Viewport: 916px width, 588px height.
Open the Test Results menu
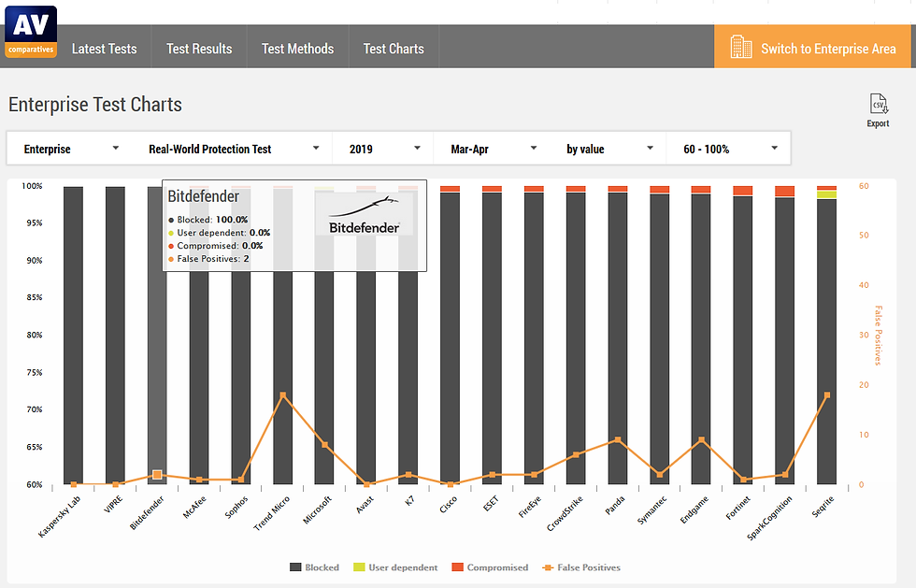click(199, 49)
